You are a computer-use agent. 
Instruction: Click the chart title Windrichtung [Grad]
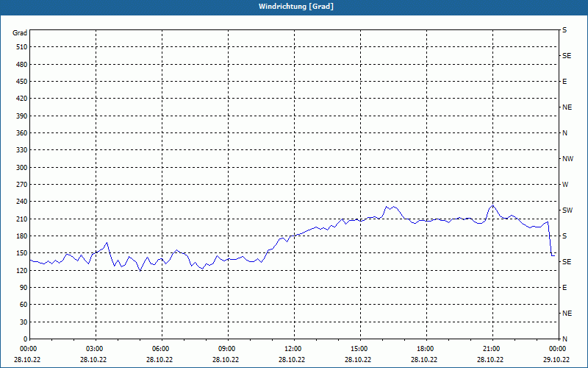[296, 7]
